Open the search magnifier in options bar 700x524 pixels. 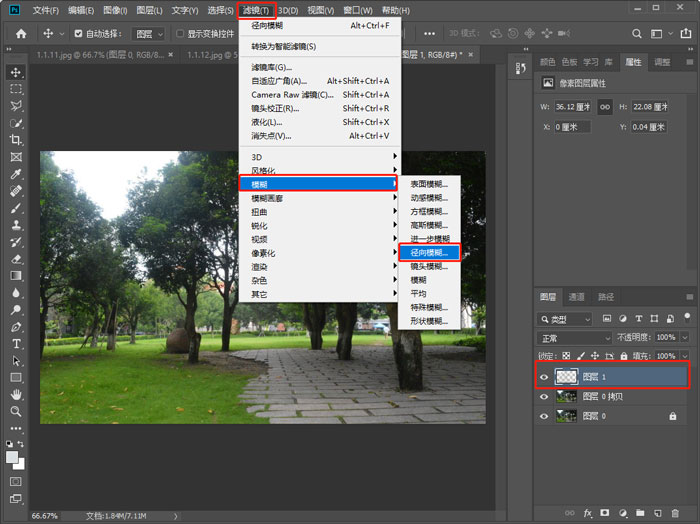(x=637, y=33)
